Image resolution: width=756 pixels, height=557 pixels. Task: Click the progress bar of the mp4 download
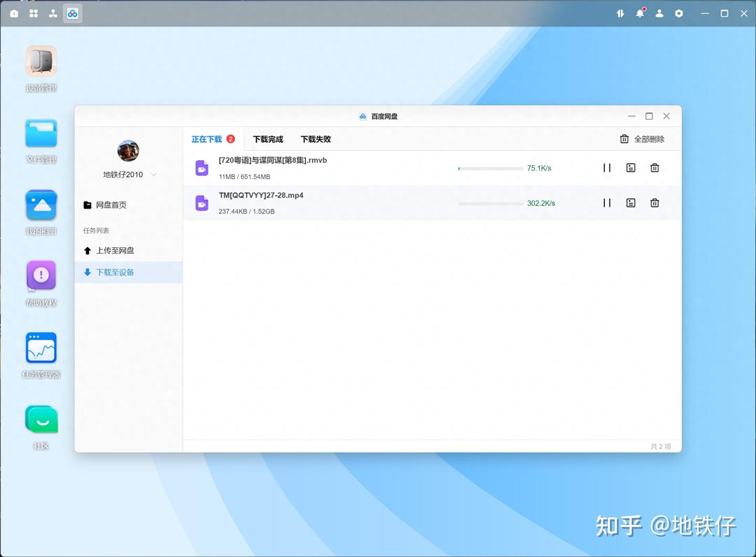pyautogui.click(x=490, y=204)
